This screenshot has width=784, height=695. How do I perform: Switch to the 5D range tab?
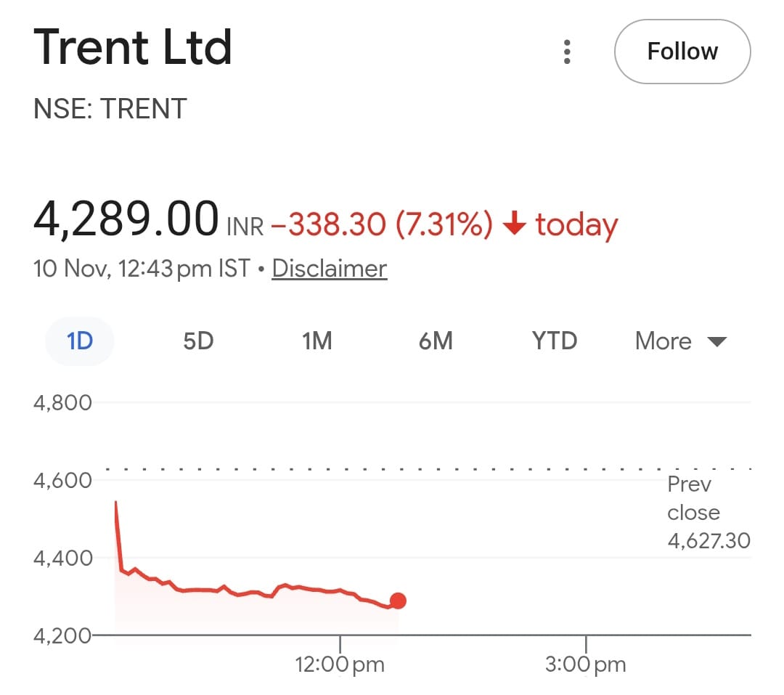(198, 341)
